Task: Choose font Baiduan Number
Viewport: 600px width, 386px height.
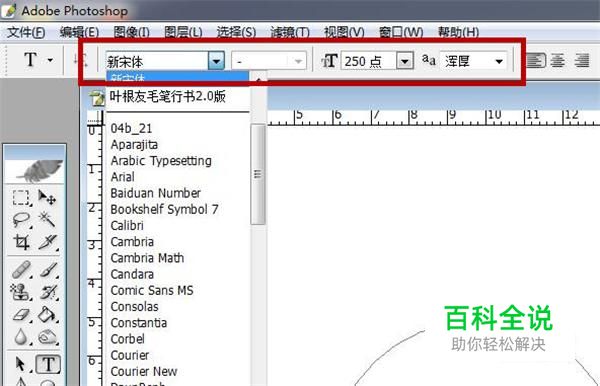Action: click(x=155, y=193)
